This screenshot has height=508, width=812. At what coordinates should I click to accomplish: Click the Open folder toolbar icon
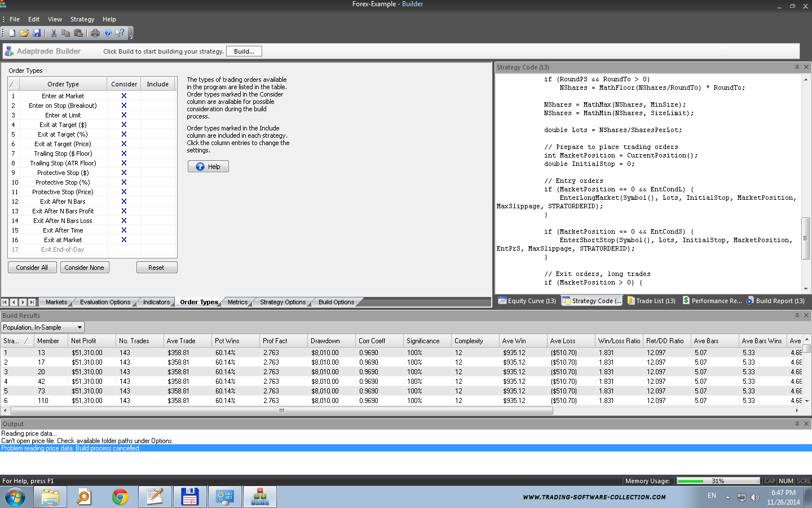(24, 33)
